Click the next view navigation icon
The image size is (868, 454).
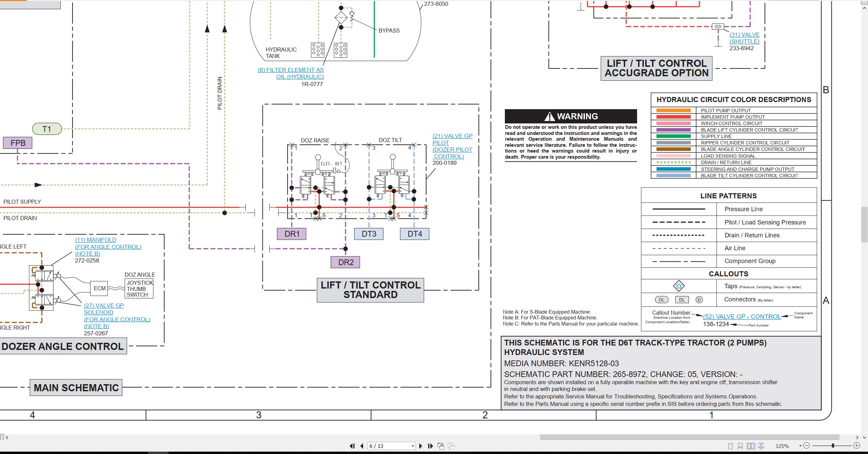pos(451,446)
